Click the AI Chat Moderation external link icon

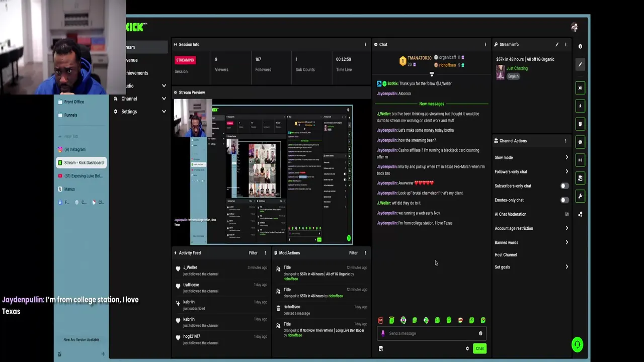[567, 214]
